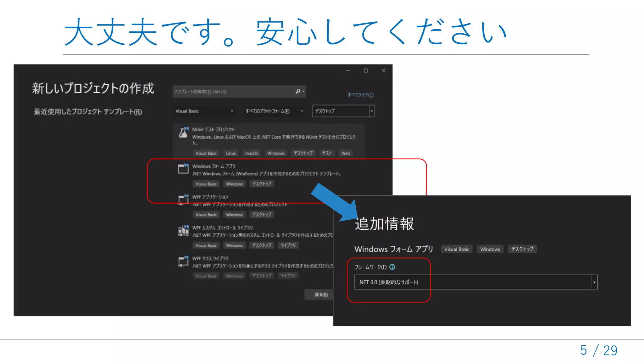Click the search magnifier icon
The image size is (644, 362).
click(x=298, y=91)
